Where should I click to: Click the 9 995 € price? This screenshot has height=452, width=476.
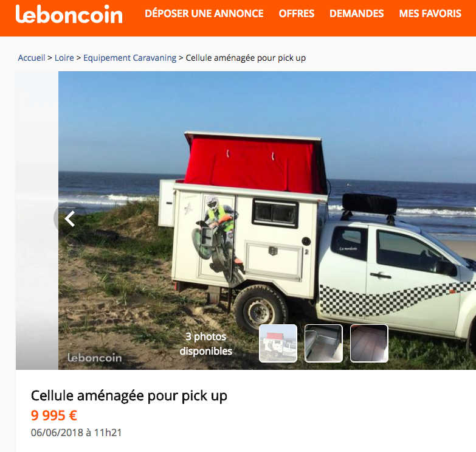(x=54, y=415)
